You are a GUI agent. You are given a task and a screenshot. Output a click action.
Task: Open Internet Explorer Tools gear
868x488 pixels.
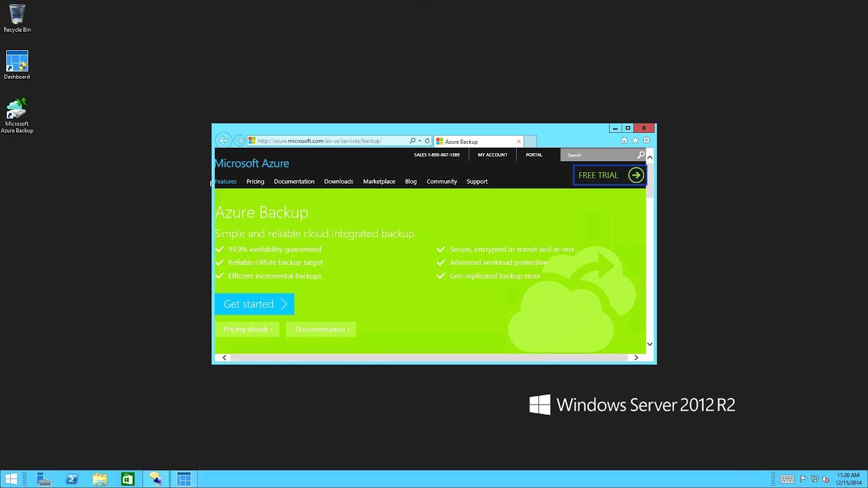tap(646, 140)
